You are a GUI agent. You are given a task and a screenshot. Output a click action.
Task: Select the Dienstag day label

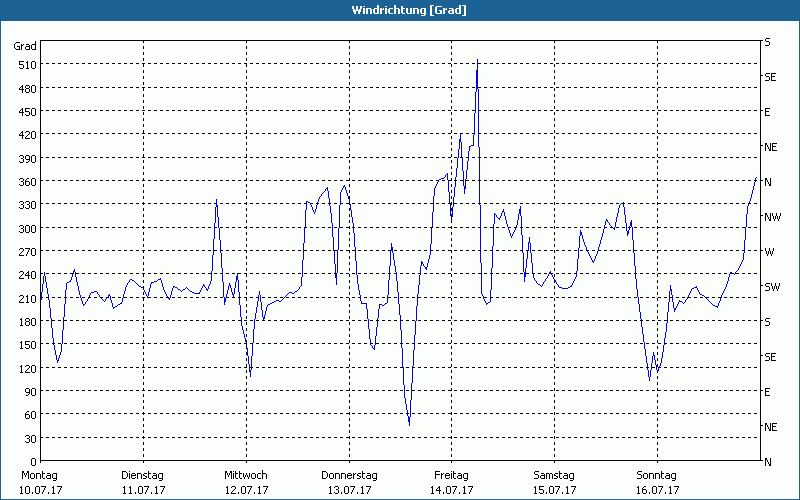[x=142, y=475]
